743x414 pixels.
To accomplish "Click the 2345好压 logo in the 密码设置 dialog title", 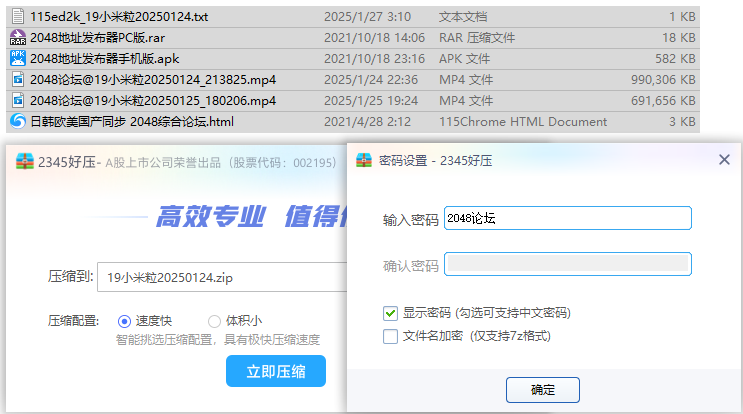I will (x=364, y=161).
